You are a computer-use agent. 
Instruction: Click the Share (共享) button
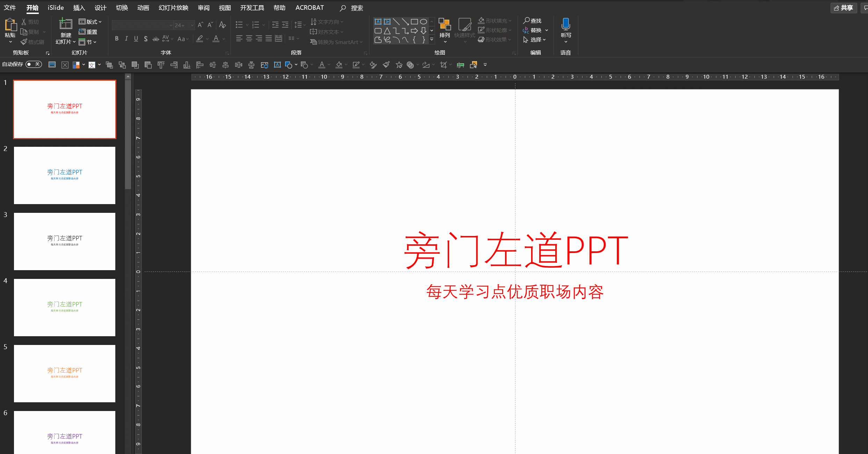click(x=843, y=8)
